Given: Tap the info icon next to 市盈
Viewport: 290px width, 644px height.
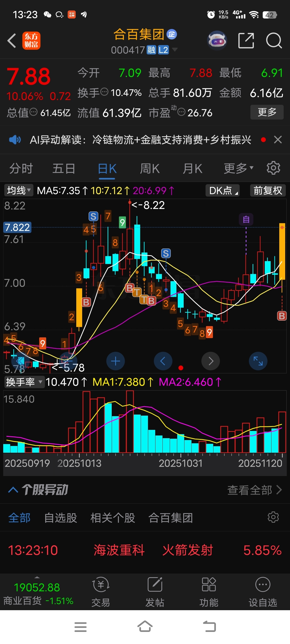Looking at the screenshot, I should (182, 112).
